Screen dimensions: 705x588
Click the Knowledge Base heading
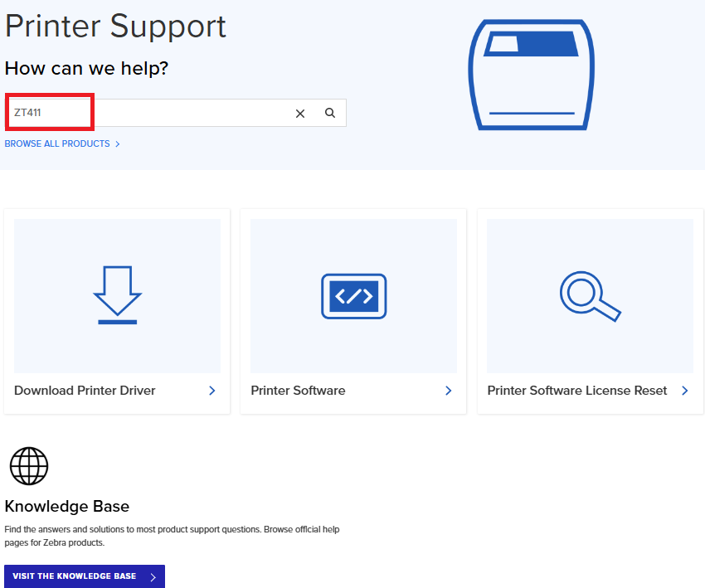pos(67,506)
